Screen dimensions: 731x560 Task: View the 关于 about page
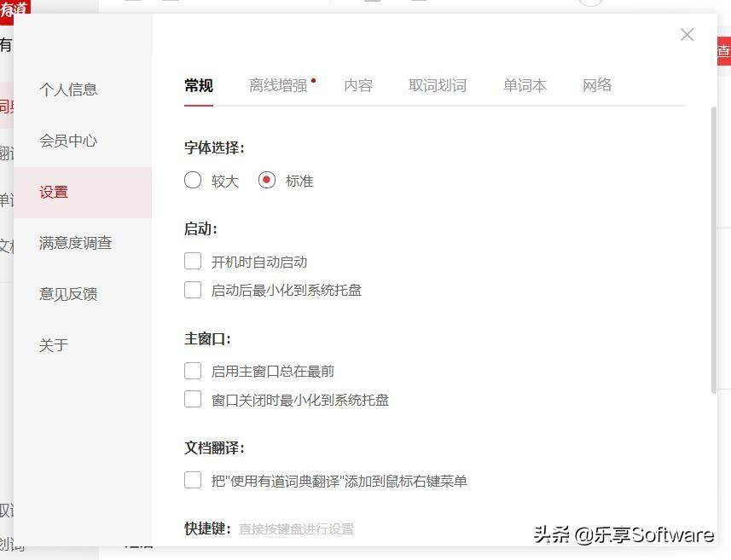[x=53, y=345]
